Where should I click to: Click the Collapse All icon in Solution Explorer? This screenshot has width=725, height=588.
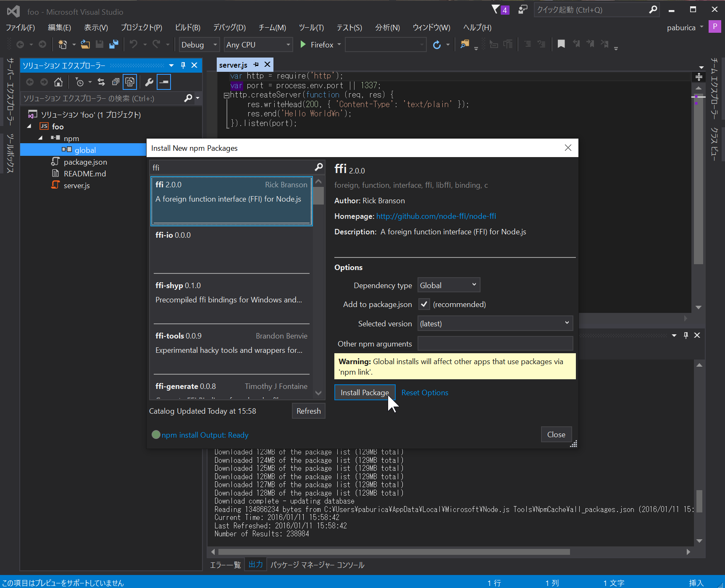coord(116,82)
